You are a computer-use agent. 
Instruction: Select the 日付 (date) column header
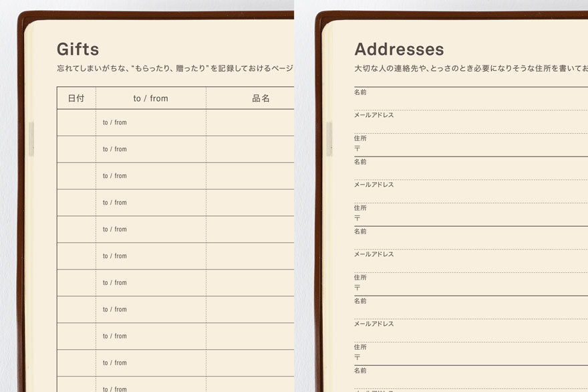pos(76,98)
